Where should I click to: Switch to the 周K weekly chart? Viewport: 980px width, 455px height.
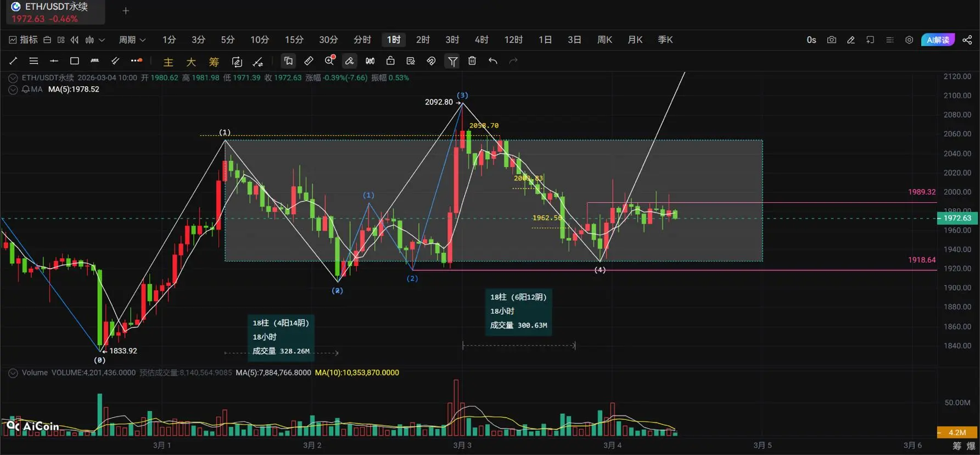(x=604, y=40)
